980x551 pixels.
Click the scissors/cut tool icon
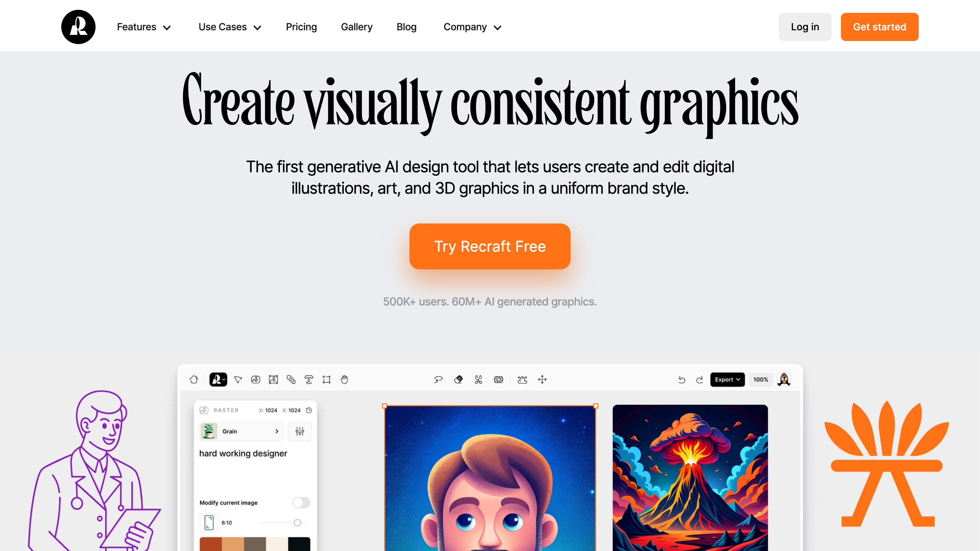pos(478,380)
